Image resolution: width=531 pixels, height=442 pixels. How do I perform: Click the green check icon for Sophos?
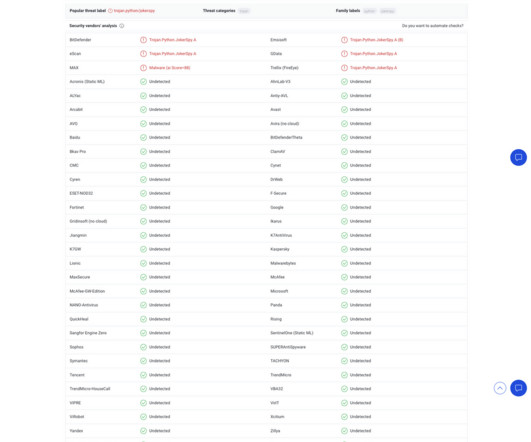coord(143,347)
